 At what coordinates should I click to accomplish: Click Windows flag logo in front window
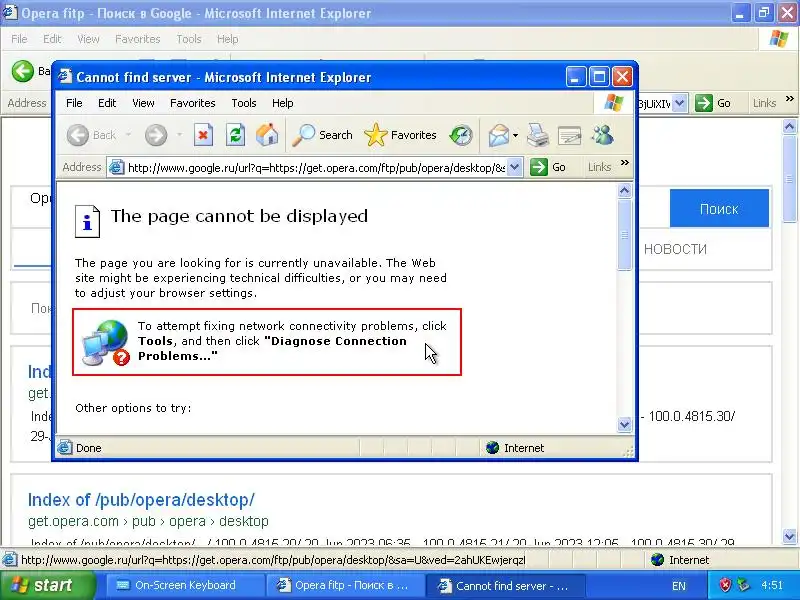click(x=614, y=103)
